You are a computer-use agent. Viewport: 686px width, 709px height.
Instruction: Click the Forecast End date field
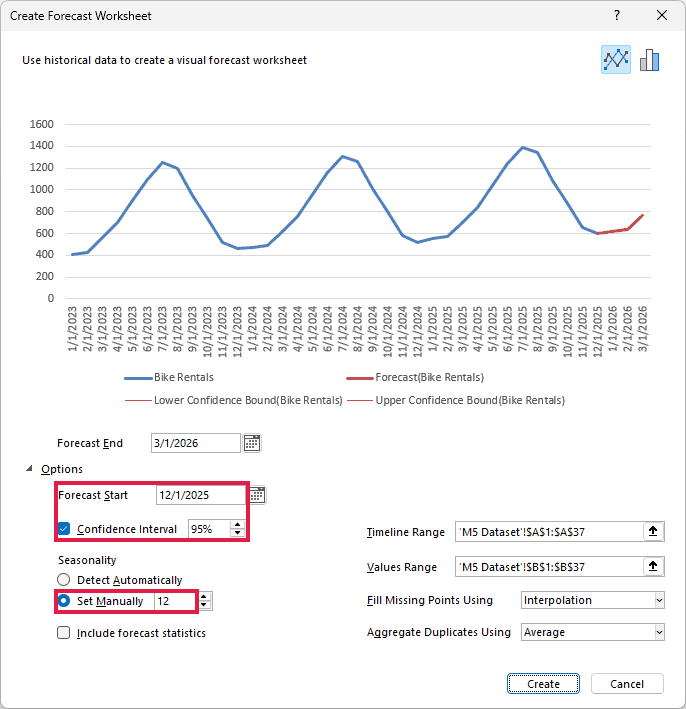tap(195, 443)
